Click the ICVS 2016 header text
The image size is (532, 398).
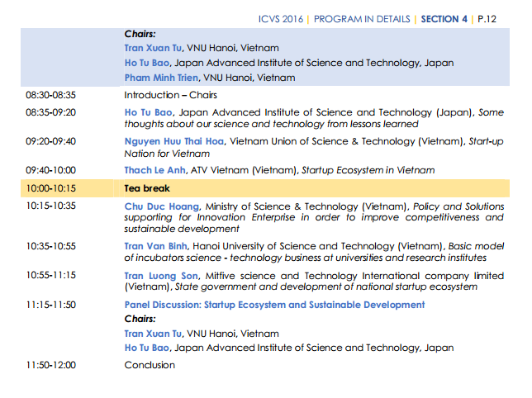[282, 18]
